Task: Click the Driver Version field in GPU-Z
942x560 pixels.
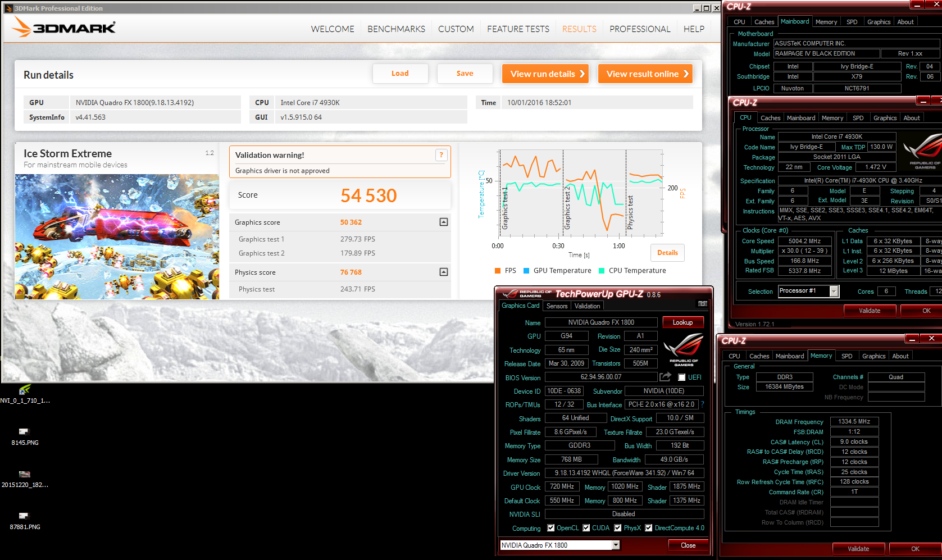Action: click(x=624, y=473)
